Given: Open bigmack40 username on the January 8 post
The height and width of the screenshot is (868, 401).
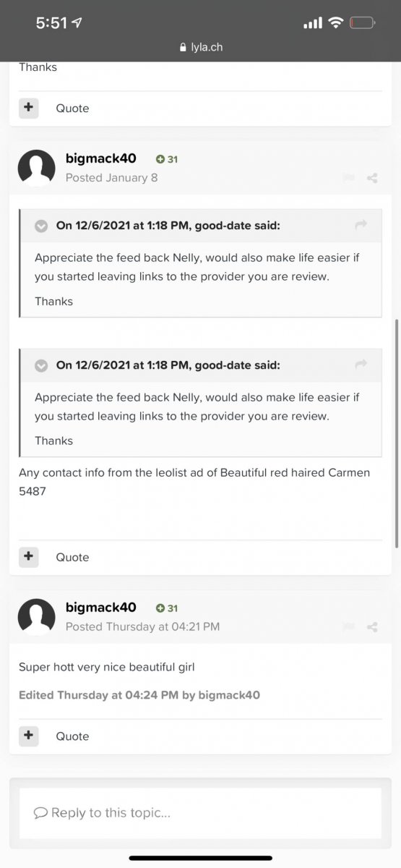Looking at the screenshot, I should [x=100, y=158].
